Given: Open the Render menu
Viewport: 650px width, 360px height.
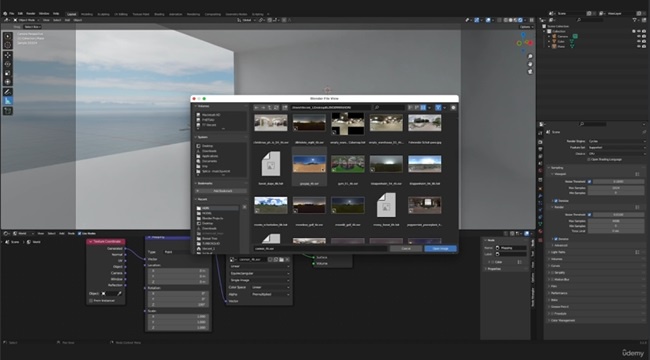Looking at the screenshot, I should 31,14.
